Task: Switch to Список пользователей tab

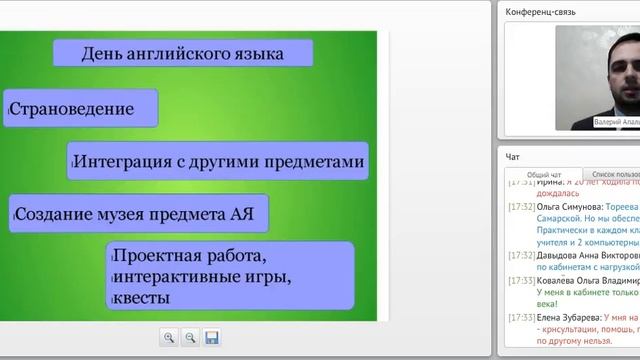Action: point(612,174)
